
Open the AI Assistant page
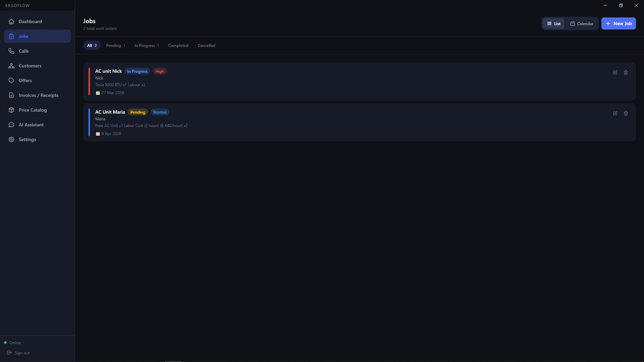tap(37, 125)
